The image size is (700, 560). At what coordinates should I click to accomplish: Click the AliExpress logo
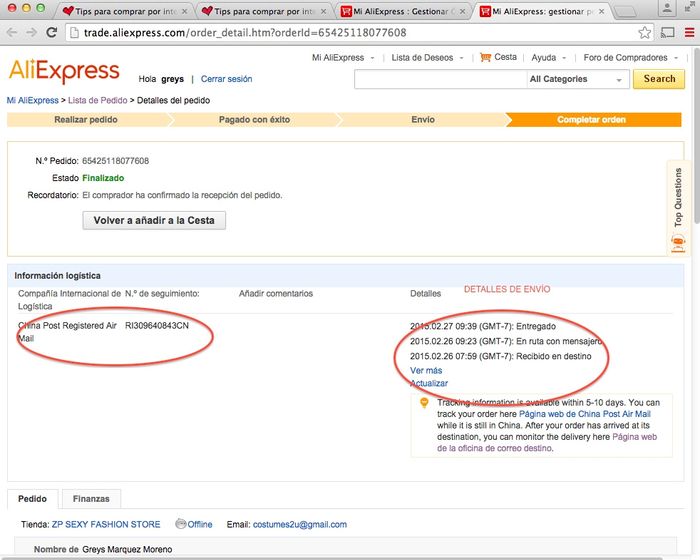[64, 71]
